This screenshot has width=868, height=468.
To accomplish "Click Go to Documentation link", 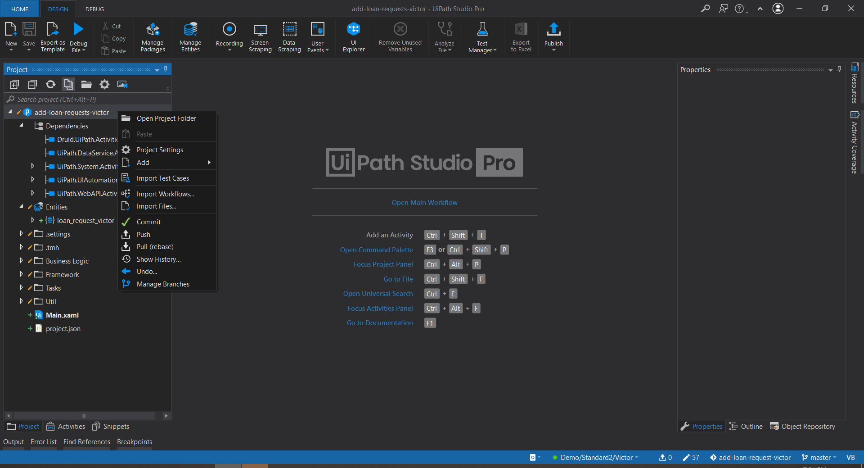I will pyautogui.click(x=379, y=323).
